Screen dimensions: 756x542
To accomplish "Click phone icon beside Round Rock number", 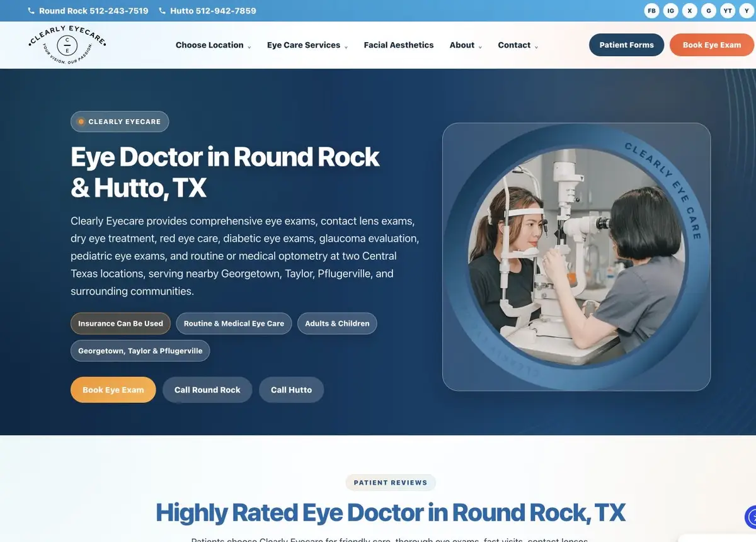I will pos(31,11).
